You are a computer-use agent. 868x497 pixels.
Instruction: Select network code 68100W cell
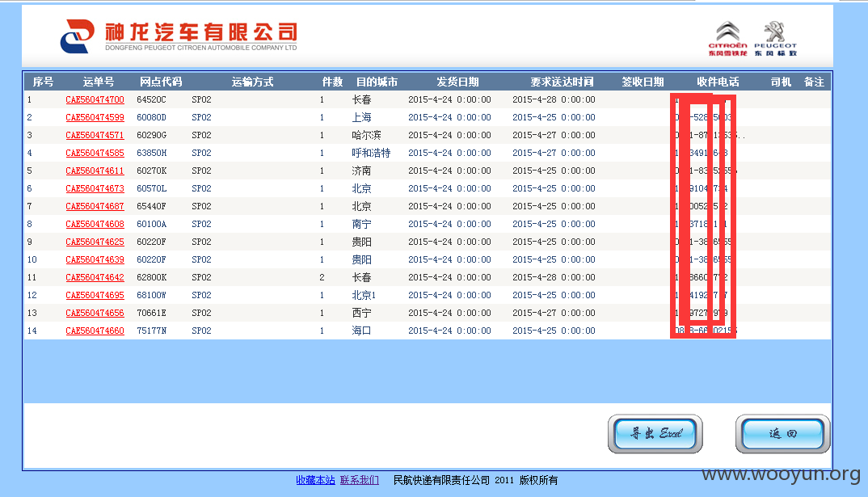coord(151,295)
